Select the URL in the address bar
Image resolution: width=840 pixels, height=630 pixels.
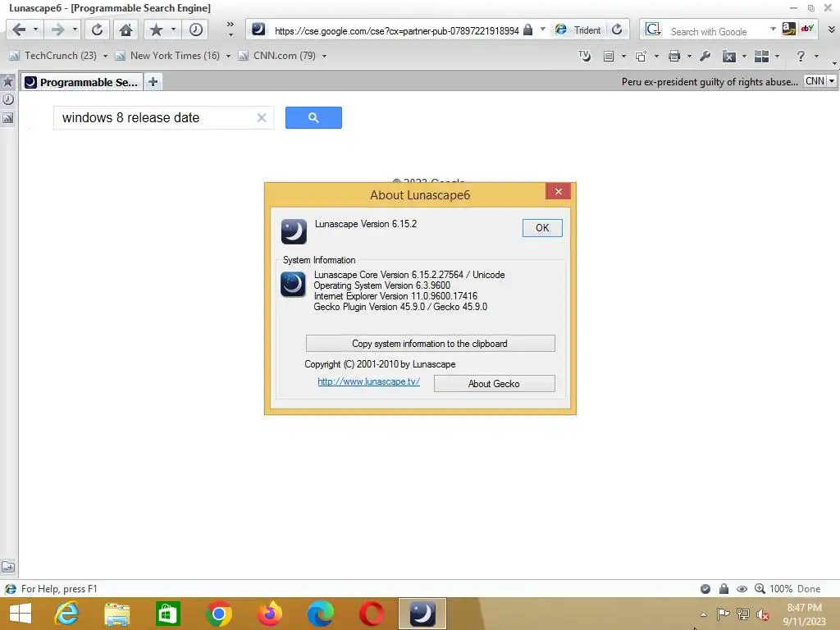point(396,30)
